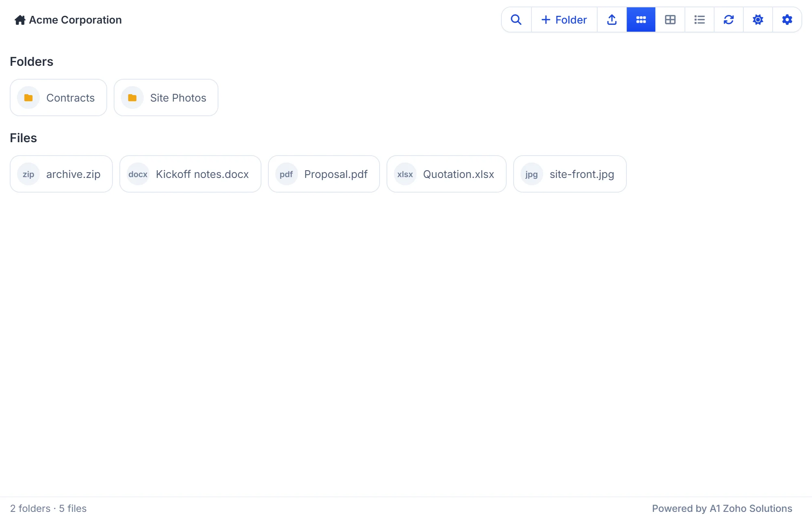
Task: Click the upload file icon
Action: 612,19
